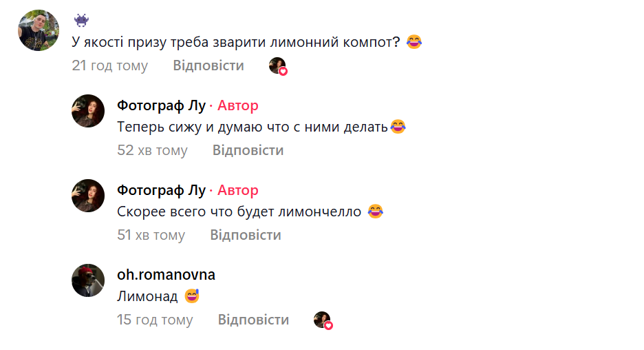Open Фотограф Лу avatar on the лимончелло reply
Image resolution: width=644 pixels, height=350 pixels.
click(88, 196)
